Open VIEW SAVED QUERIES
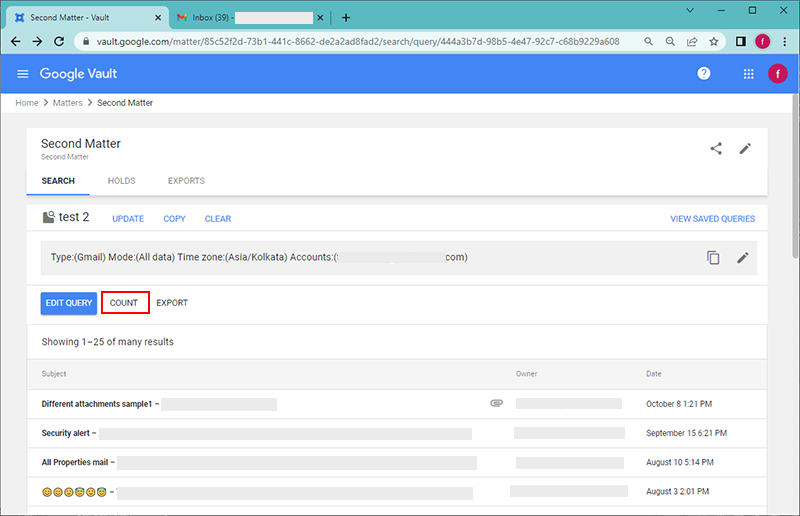 point(713,218)
